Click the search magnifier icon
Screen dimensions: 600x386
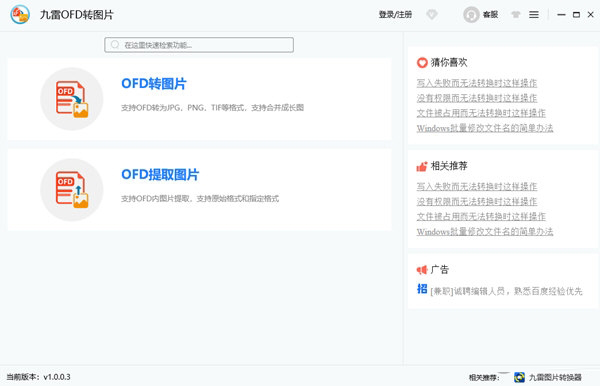115,45
